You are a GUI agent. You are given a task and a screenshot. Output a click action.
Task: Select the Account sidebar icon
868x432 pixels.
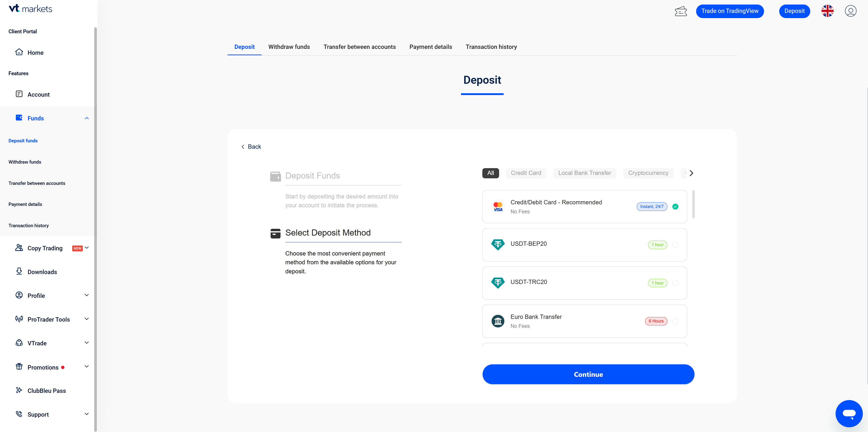[x=19, y=94]
